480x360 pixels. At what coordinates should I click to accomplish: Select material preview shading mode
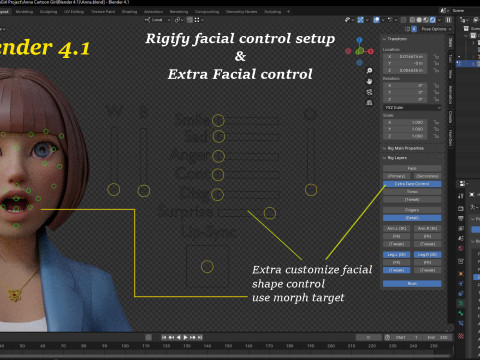point(426,20)
